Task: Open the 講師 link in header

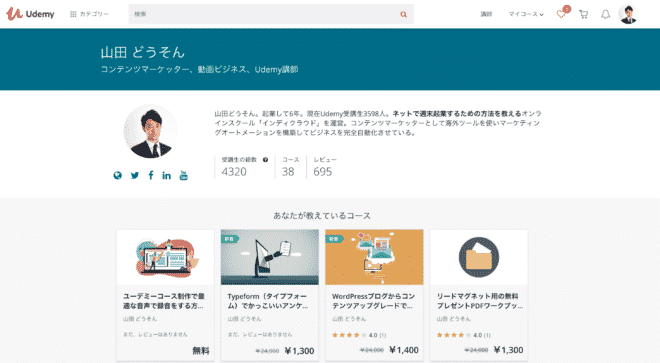Action: [486, 14]
